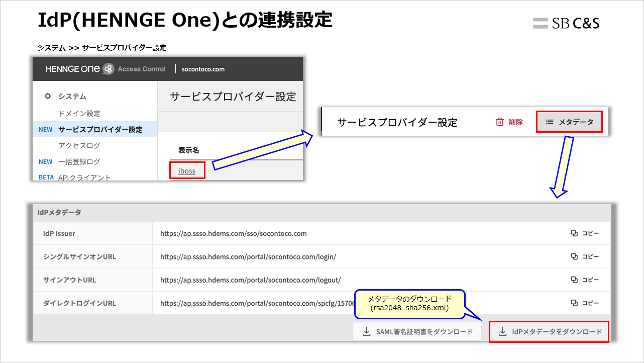Viewport: 644px width, 363px height.
Task: Click download icon on IdPメタデータをダウンロード
Action: 502,332
